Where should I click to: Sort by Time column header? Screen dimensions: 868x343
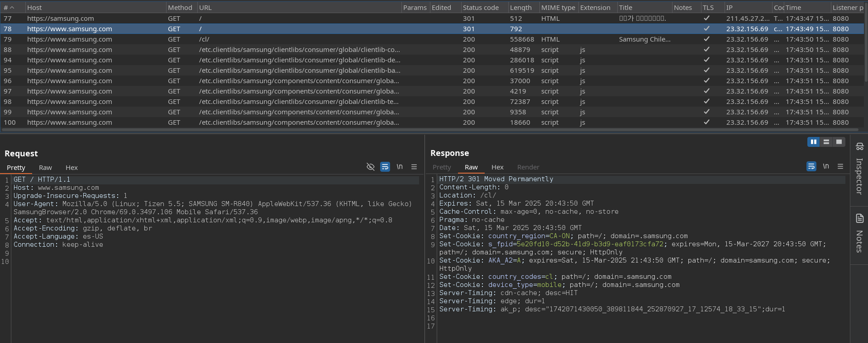pos(806,8)
